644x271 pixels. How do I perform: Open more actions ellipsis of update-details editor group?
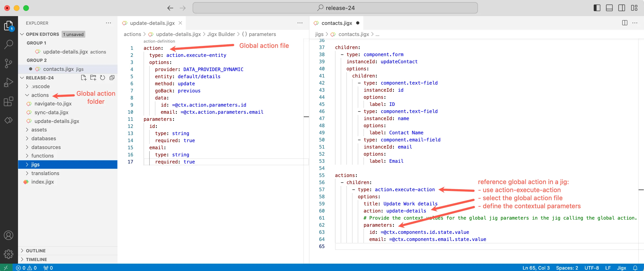(300, 23)
